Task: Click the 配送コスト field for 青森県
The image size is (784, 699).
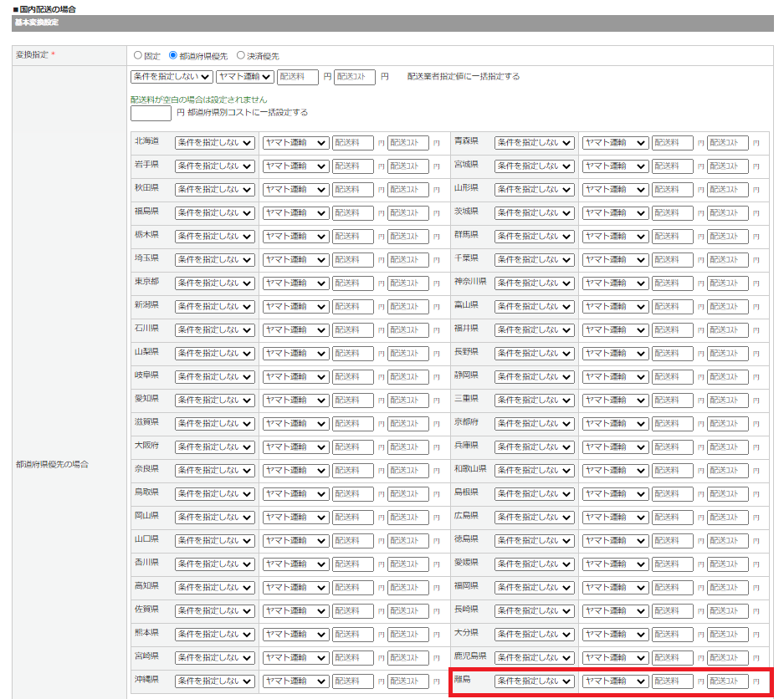Action: point(728,143)
